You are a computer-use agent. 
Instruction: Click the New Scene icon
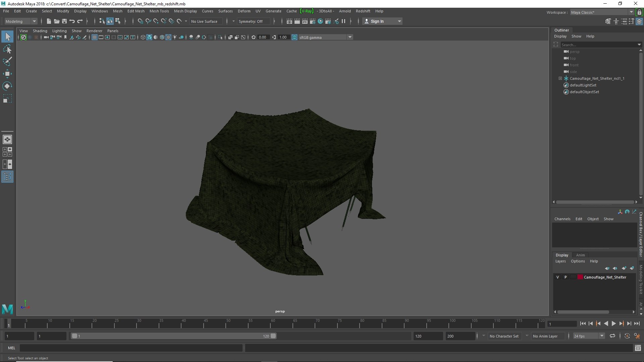pyautogui.click(x=49, y=21)
